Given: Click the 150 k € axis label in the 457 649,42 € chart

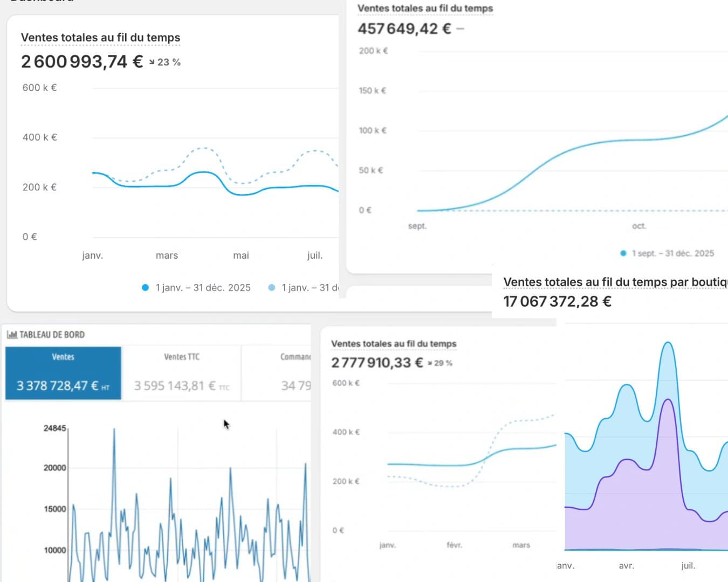Looking at the screenshot, I should pyautogui.click(x=373, y=91).
